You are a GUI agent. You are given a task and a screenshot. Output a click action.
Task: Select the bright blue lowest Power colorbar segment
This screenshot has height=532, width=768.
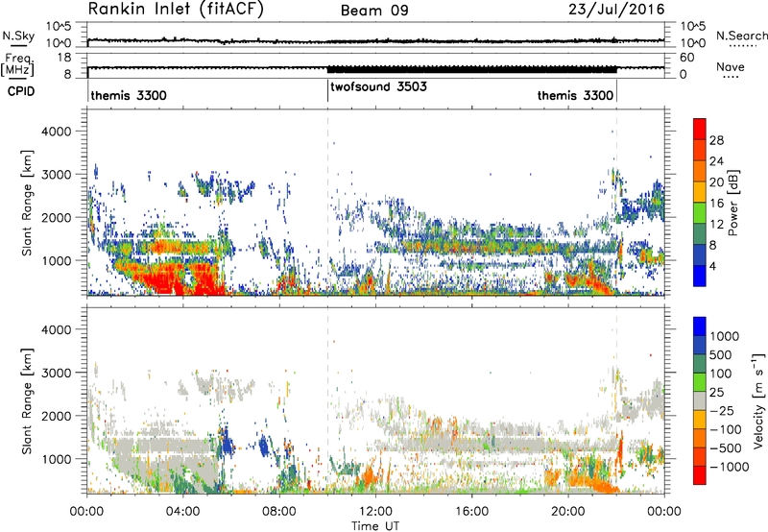[700, 276]
